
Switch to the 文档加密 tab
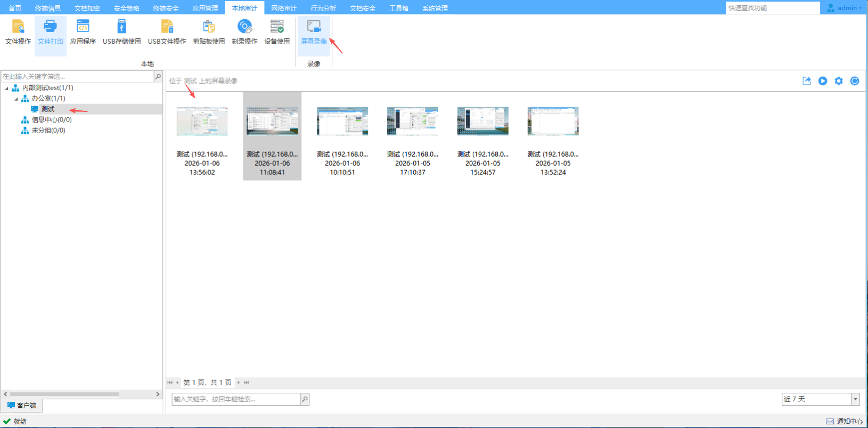click(87, 8)
